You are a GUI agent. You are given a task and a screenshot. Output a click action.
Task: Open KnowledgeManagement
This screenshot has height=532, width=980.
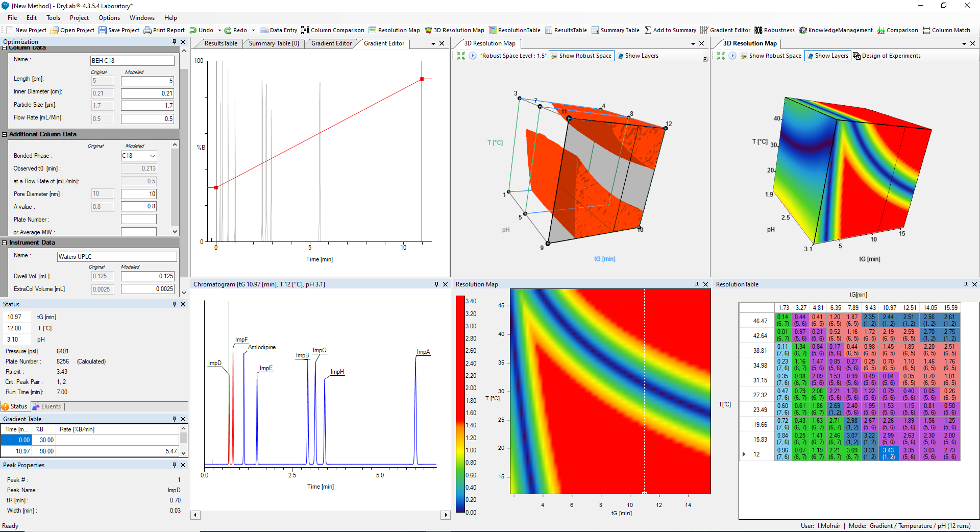pyautogui.click(x=836, y=30)
